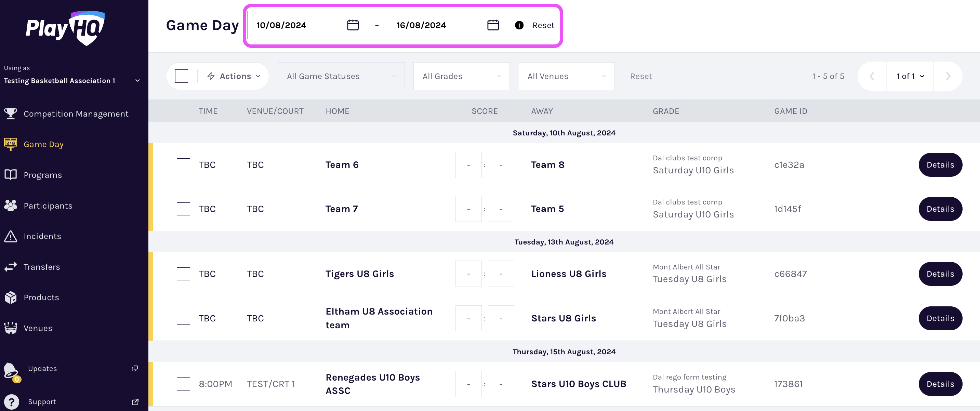This screenshot has height=411, width=980.
Task: Click the Updates bell icon
Action: [11, 370]
